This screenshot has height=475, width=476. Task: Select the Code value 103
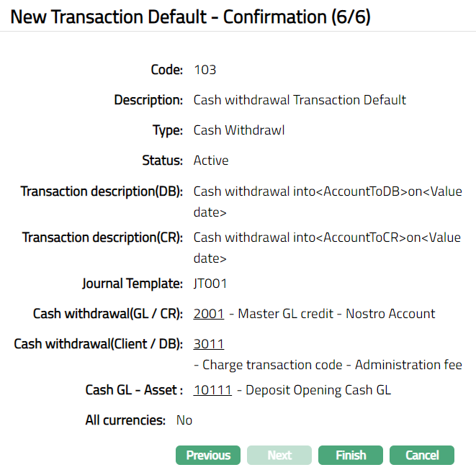click(x=205, y=70)
